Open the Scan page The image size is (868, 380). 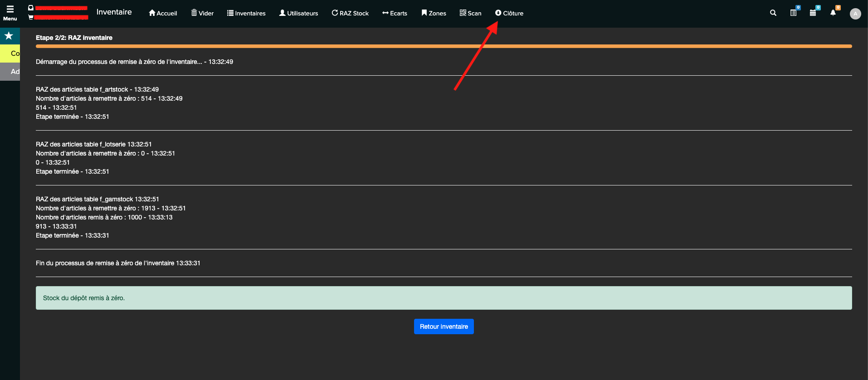pyautogui.click(x=470, y=13)
